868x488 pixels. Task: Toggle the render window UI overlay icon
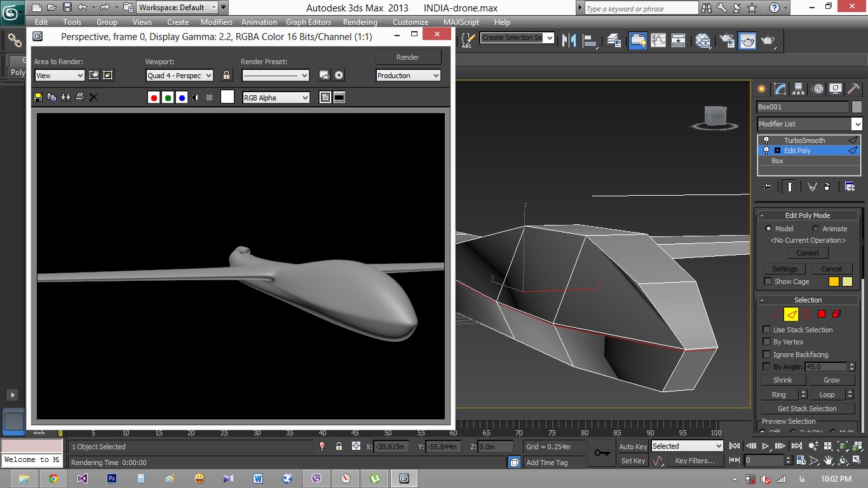coord(325,97)
